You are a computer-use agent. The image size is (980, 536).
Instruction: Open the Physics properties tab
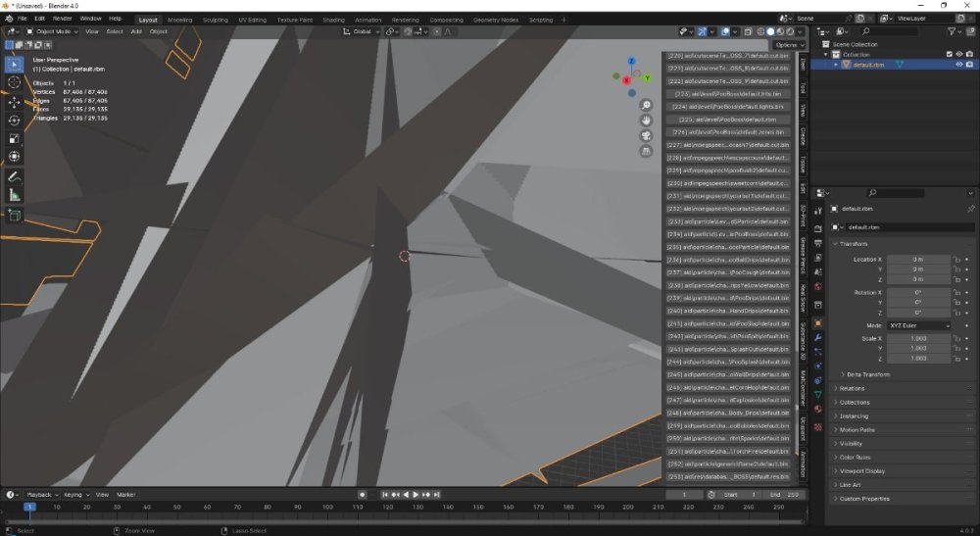click(817, 366)
